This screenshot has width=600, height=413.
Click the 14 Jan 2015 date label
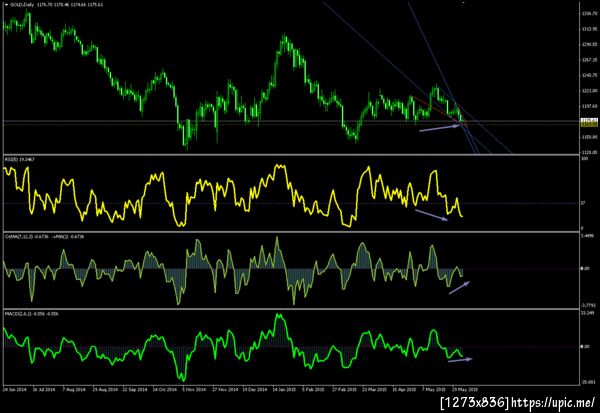284,390
